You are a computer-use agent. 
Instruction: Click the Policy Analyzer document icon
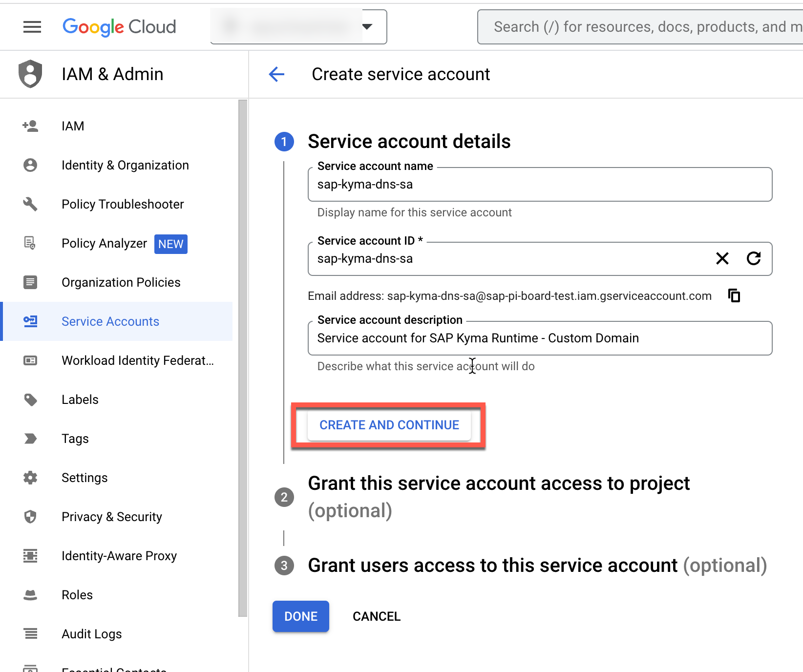point(30,243)
